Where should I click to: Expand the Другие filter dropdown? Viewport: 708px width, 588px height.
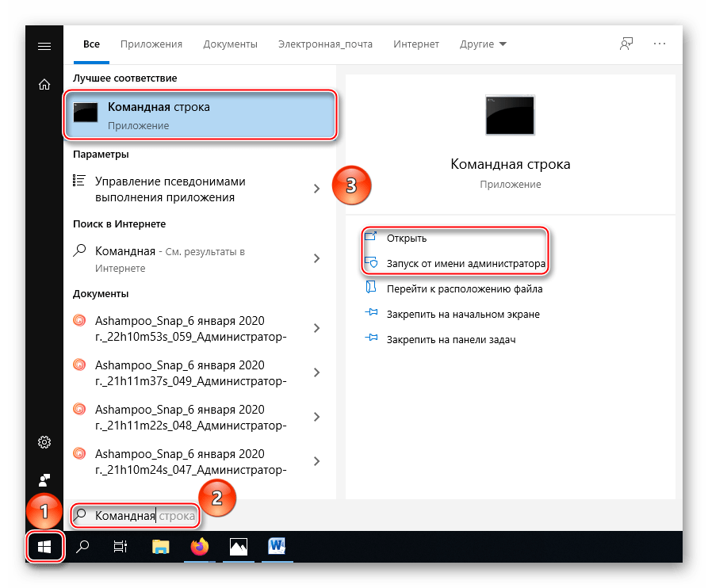483,44
